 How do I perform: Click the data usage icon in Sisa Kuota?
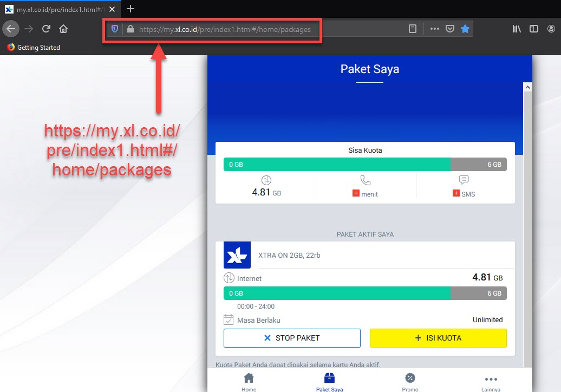coord(266,180)
